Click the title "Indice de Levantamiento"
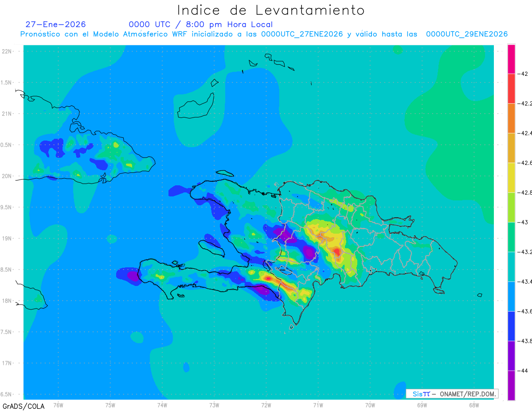 tap(270, 10)
